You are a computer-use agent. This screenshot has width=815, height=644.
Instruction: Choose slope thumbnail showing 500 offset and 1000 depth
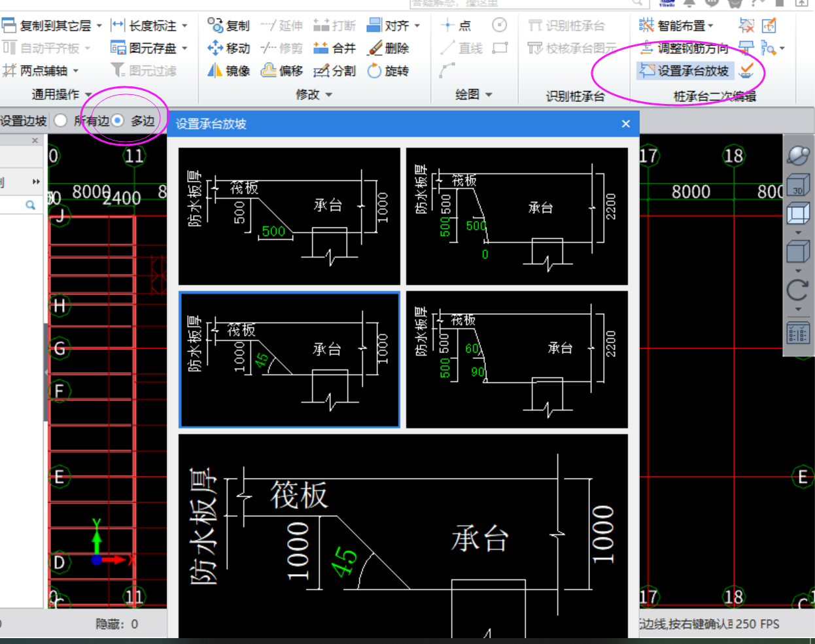coord(289,216)
